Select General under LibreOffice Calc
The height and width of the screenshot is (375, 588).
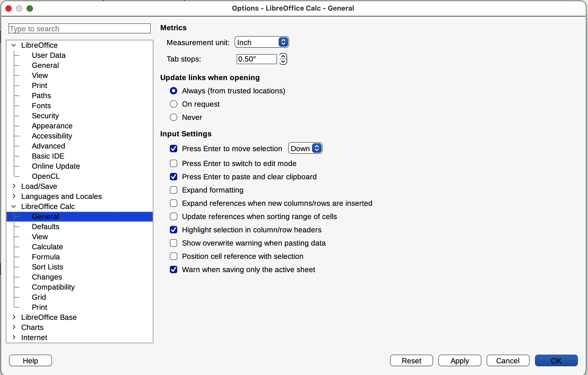click(80, 217)
